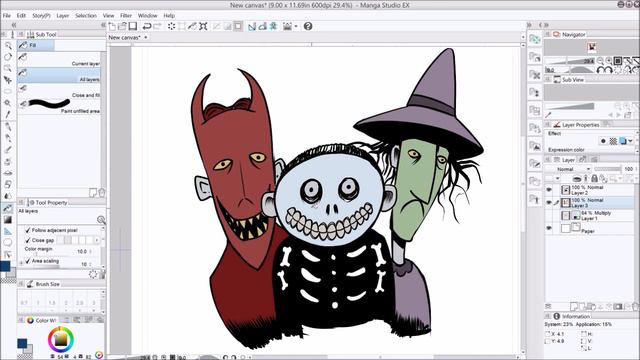This screenshot has height=360, width=640.
Task: Click the Navigator zoom in icon
Action: (x=609, y=61)
